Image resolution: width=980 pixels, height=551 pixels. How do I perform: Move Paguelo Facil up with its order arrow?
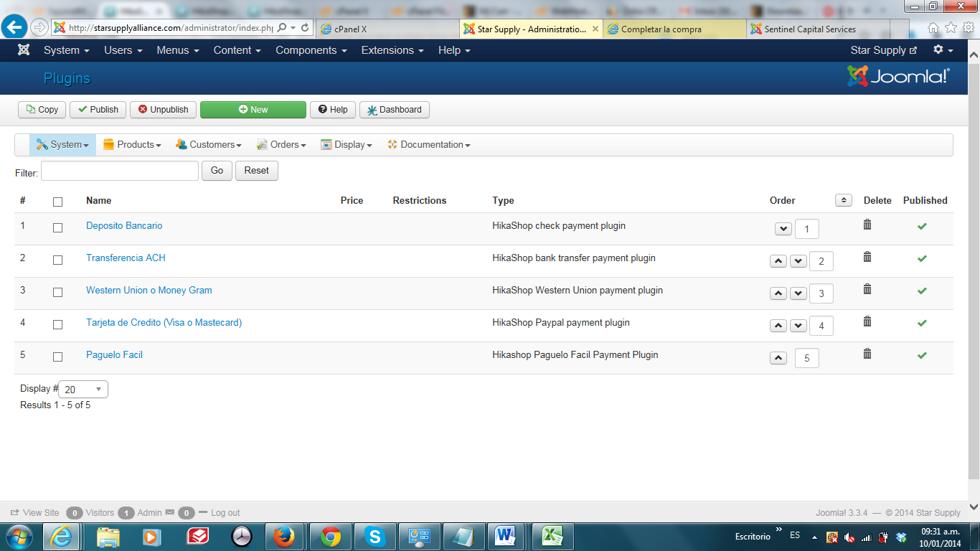[x=778, y=358]
